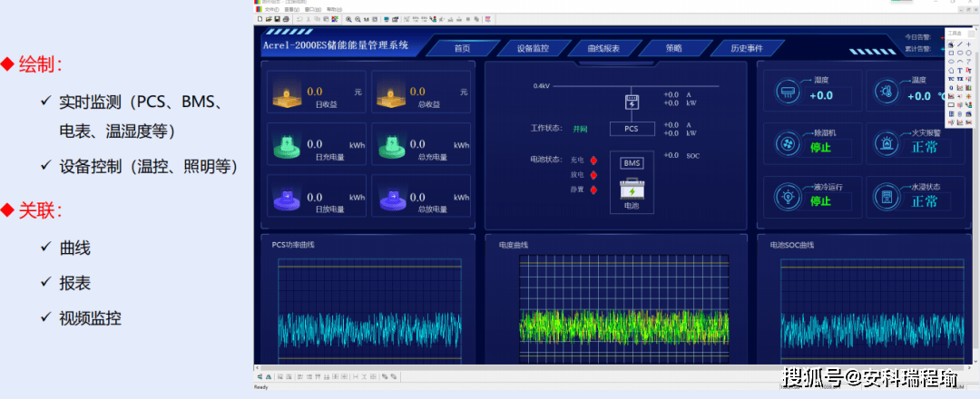Toggle the red 放电 status indicator

(593, 175)
